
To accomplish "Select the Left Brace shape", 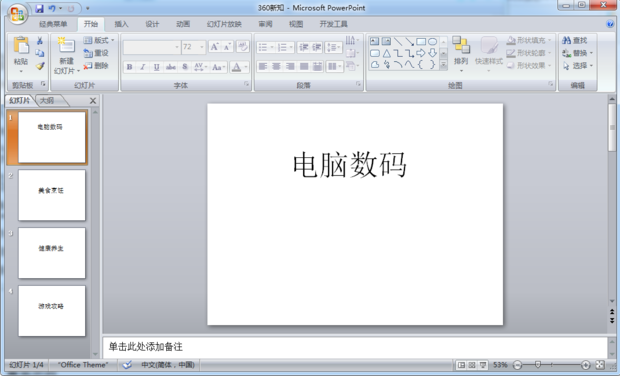I will pos(421,64).
